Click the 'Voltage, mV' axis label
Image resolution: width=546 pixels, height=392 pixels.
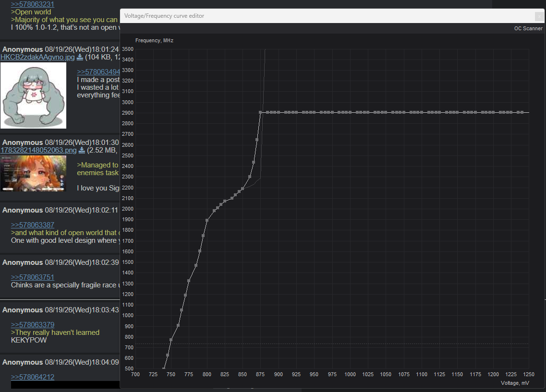(x=515, y=383)
